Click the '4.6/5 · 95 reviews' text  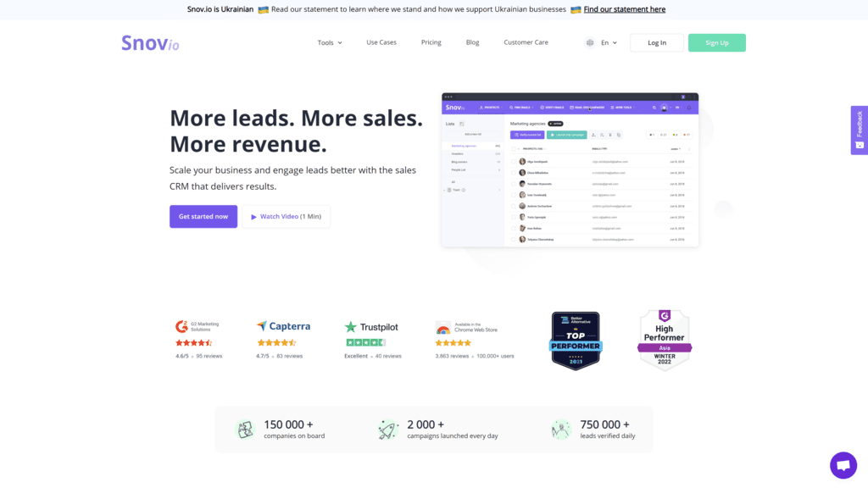point(198,357)
